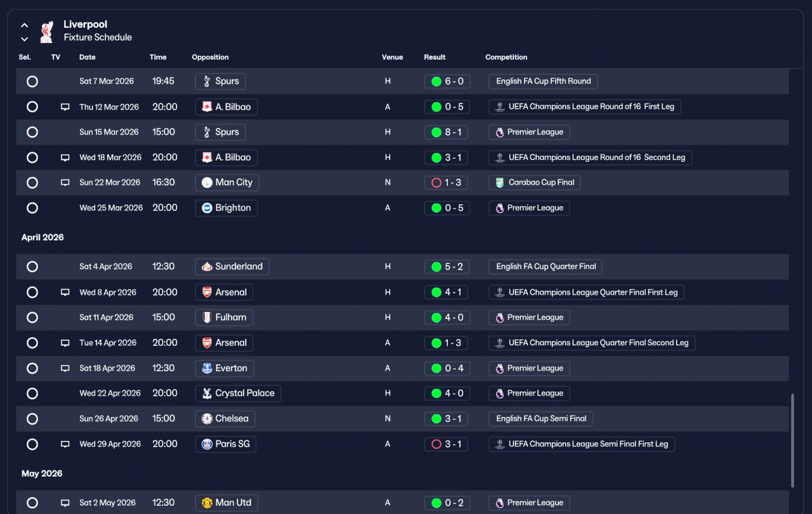Select the radio button for the Sat 7 Mar 2026 Spurs fixture
812x514 pixels.
[32, 81]
